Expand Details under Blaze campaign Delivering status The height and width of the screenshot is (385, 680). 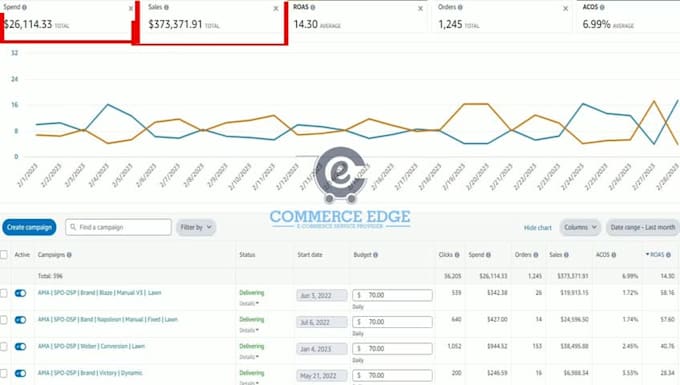(249, 303)
